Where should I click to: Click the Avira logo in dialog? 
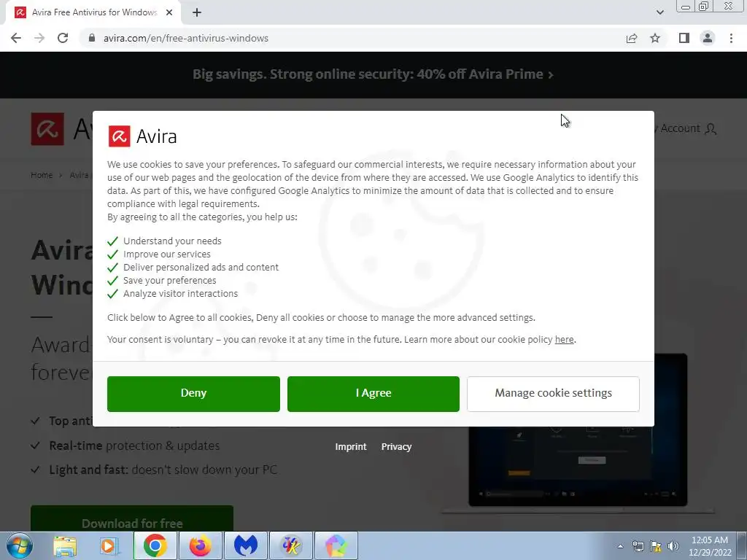coord(142,136)
